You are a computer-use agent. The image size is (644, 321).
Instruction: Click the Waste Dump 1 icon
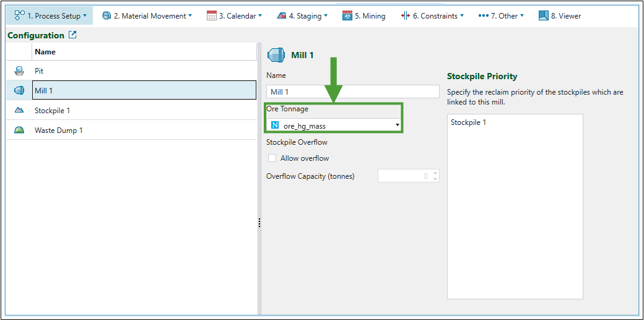(19, 131)
